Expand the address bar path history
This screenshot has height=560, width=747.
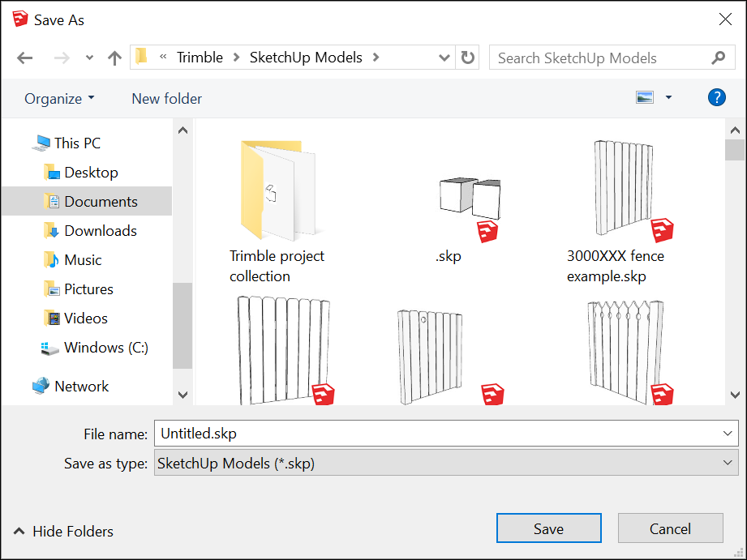pos(444,58)
